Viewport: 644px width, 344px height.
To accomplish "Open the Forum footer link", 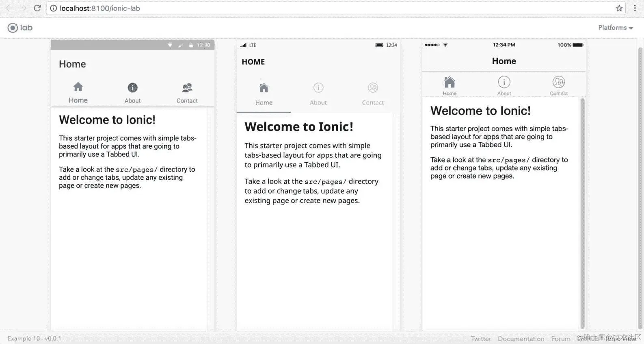I will click(x=560, y=339).
